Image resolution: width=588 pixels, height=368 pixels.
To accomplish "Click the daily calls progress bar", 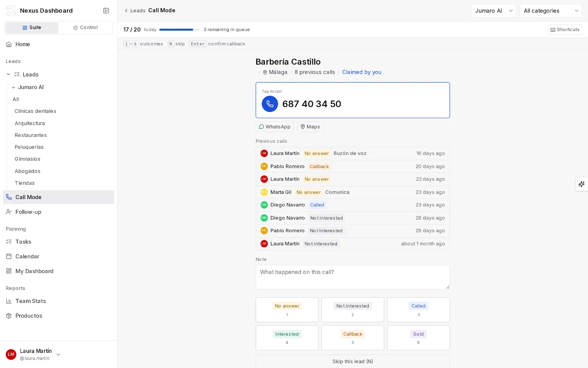I will pyautogui.click(x=179, y=29).
